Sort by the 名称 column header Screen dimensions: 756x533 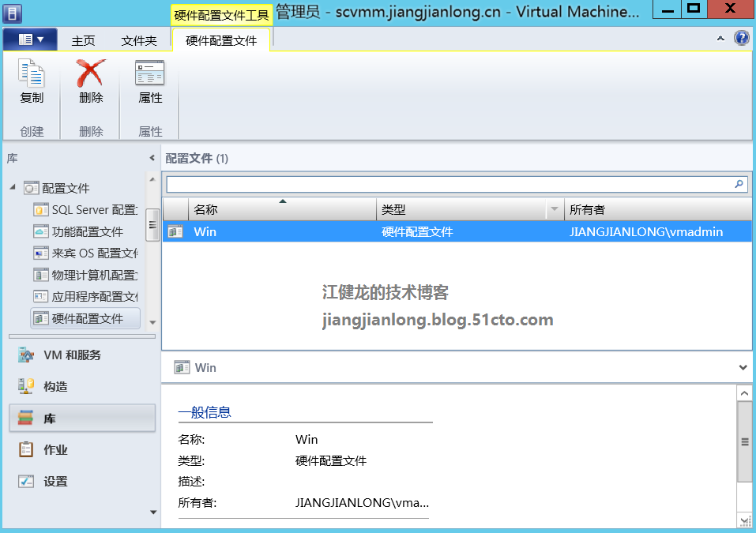[x=282, y=209]
